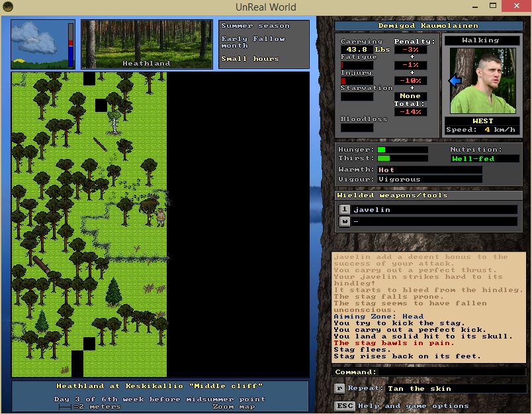Minimize the UnReal World window
The height and width of the screenshot is (414, 532).
point(475,7)
